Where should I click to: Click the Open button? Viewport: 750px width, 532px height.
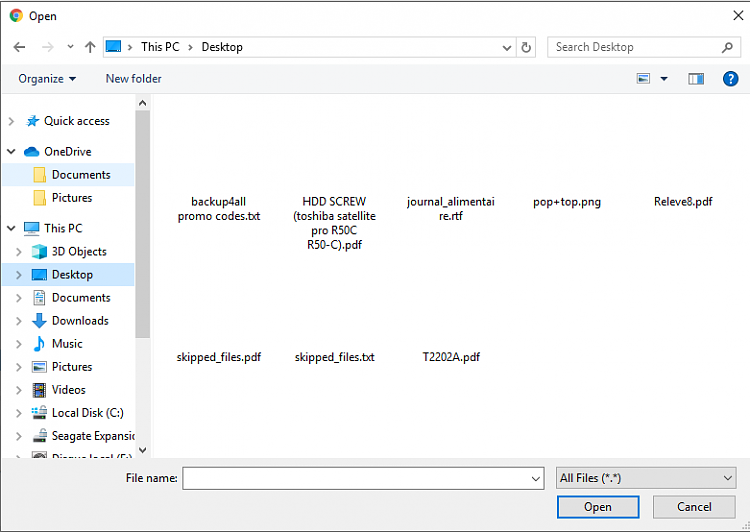click(x=598, y=507)
